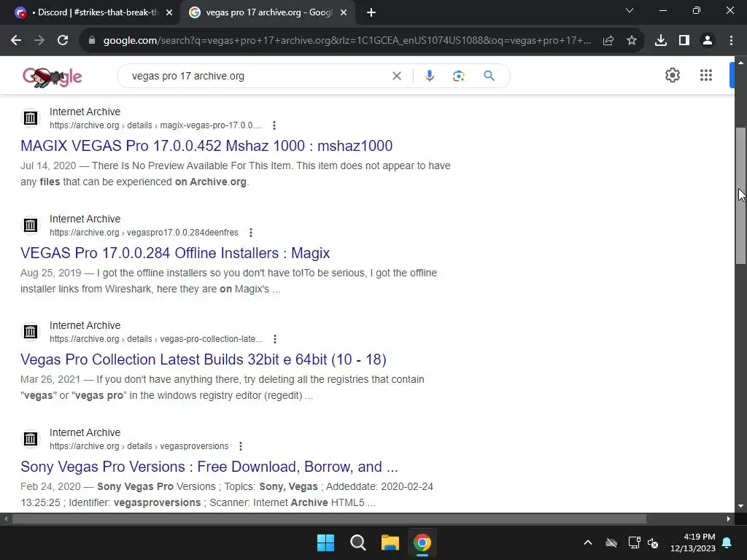Share this page from the address bar
Viewport: 747px width, 560px height.
608,41
